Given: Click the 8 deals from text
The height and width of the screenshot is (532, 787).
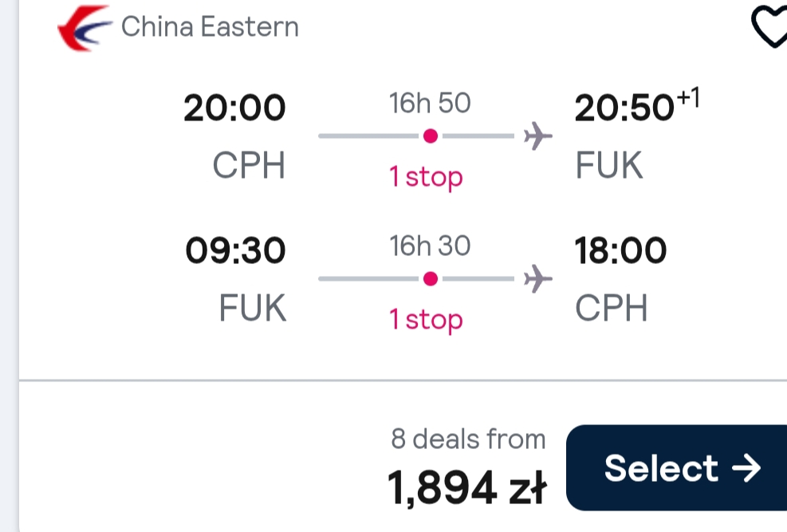Looking at the screenshot, I should [x=468, y=439].
